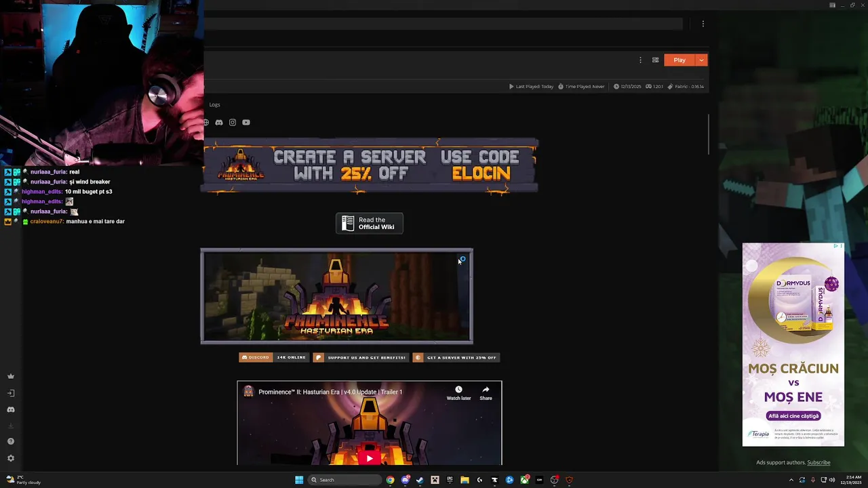Click Get a Server with 25% Off badge

coord(456,357)
